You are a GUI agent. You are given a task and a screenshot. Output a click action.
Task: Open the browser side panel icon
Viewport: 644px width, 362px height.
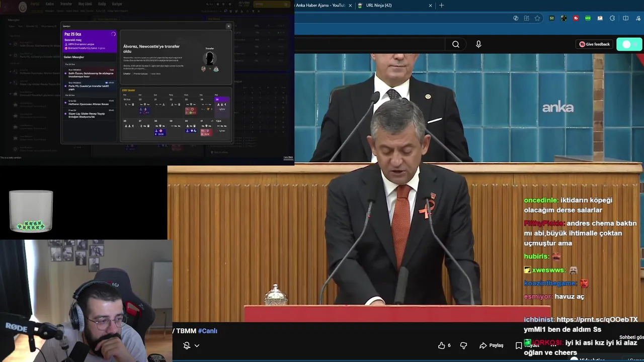625,18
